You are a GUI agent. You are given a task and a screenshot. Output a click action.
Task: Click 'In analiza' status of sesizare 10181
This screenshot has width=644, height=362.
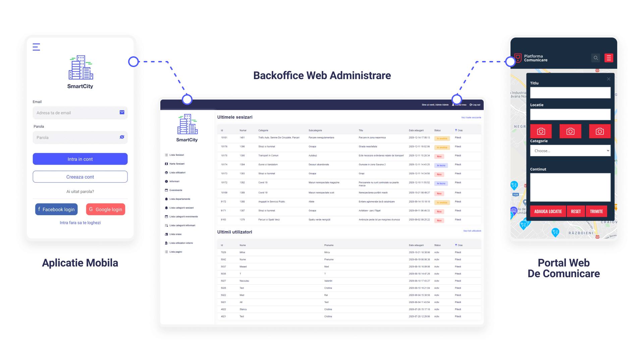(442, 138)
